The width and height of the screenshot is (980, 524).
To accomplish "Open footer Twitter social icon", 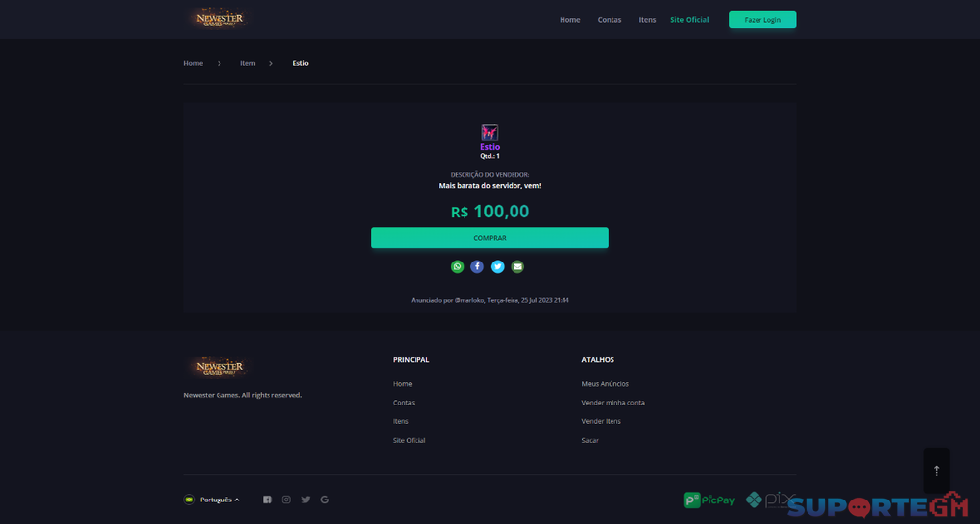I will click(306, 500).
